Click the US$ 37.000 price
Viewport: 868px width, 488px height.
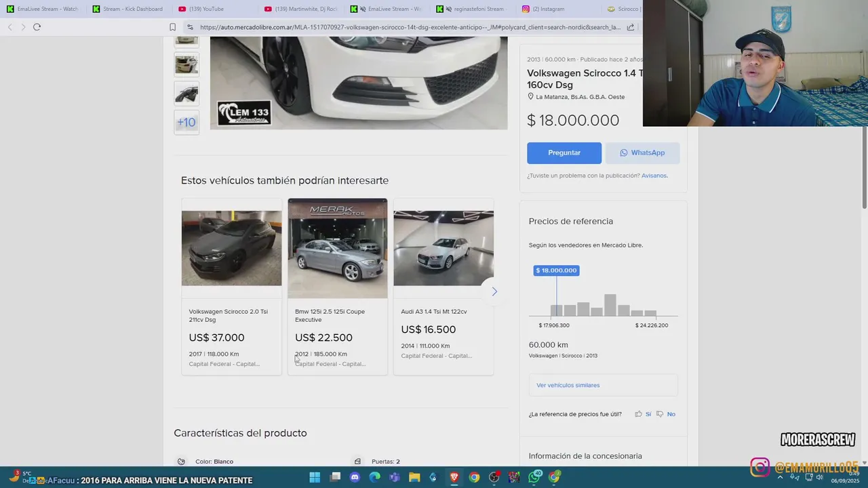(x=216, y=338)
